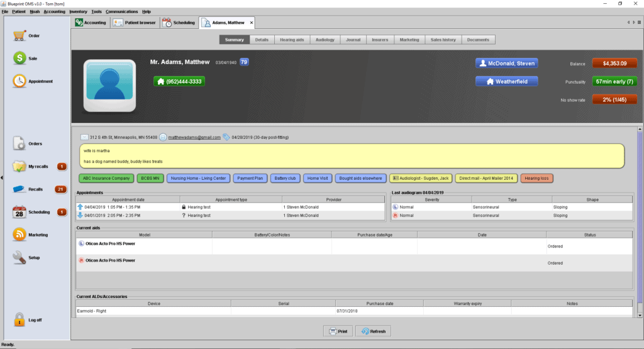Viewport: 644px width, 349px height.
Task: Click the Refresh button
Action: [x=373, y=331]
